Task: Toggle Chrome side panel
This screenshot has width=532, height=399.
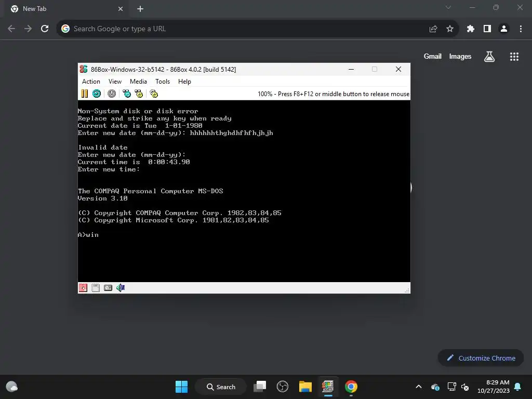Action: pyautogui.click(x=487, y=29)
